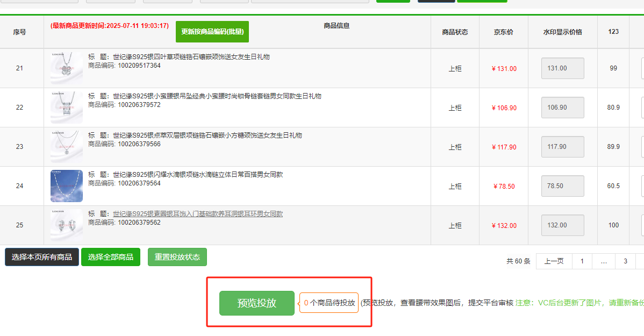Image resolution: width=644 pixels, height=336 pixels.
Task: Click 更新按商品编码(批量) green button
Action: click(212, 32)
